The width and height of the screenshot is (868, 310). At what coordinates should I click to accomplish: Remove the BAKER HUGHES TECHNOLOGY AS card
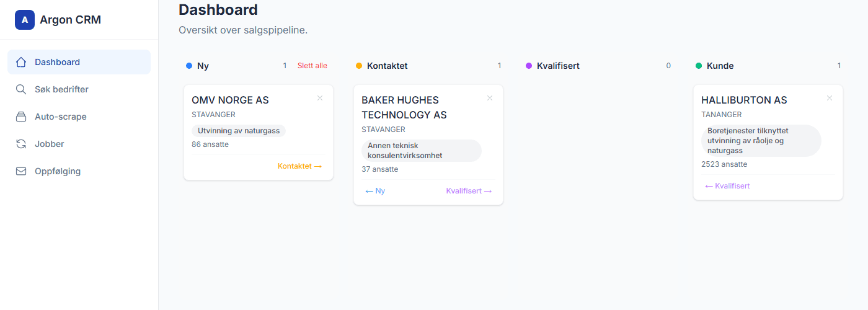[490, 98]
